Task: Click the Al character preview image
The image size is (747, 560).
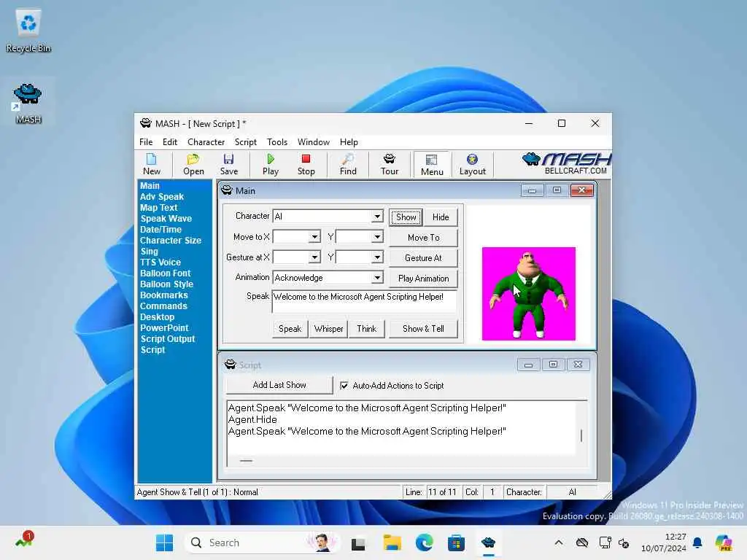Action: click(528, 294)
